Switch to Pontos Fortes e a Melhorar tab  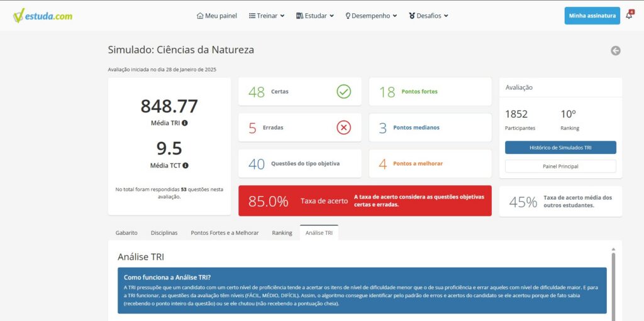point(225,233)
